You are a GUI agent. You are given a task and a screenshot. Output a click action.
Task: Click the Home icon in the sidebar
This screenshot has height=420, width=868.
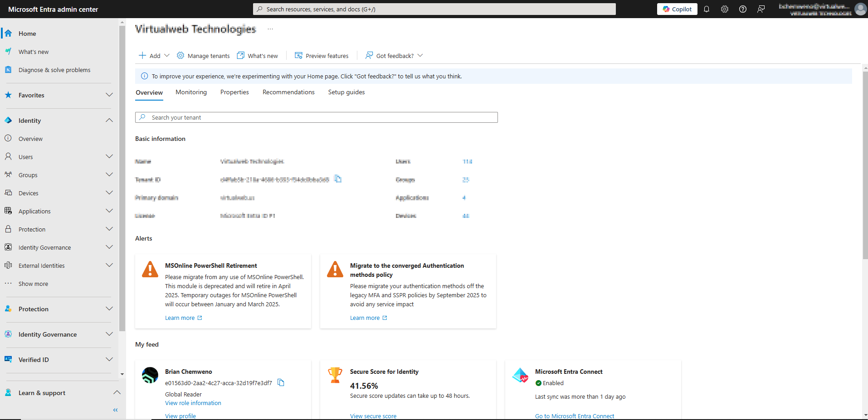(8, 33)
